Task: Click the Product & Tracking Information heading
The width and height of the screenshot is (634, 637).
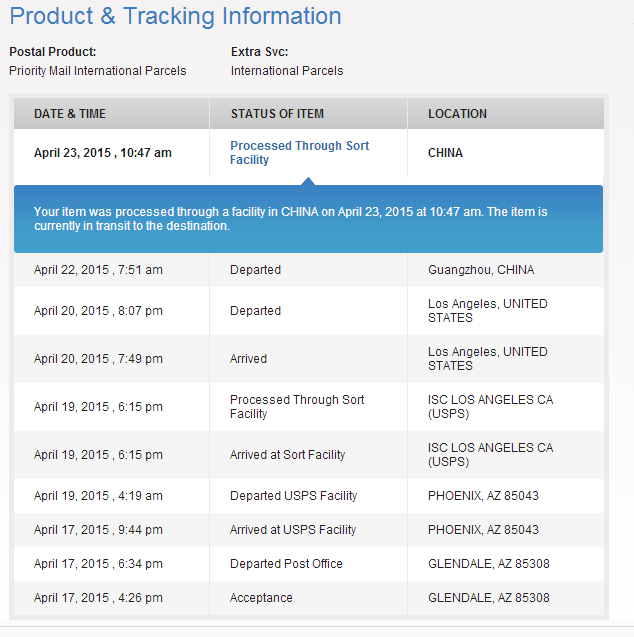Action: coord(175,16)
